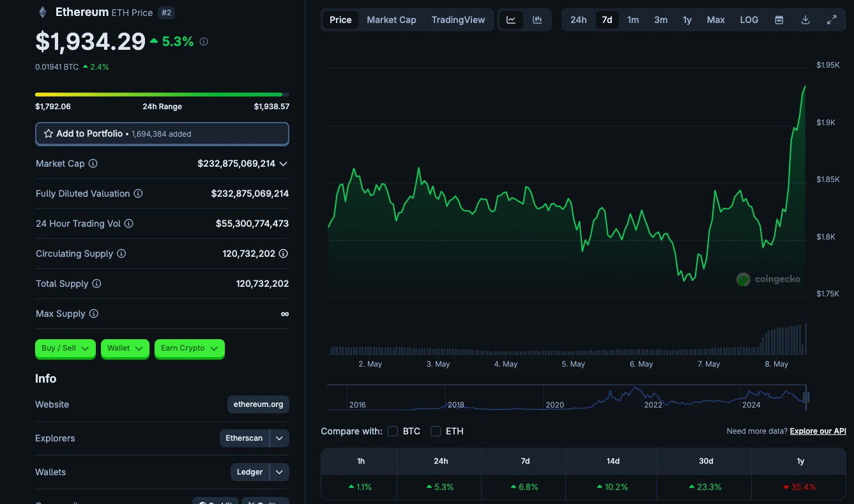The height and width of the screenshot is (504, 854).
Task: Toggle LOG scale on chart
Action: [x=749, y=20]
